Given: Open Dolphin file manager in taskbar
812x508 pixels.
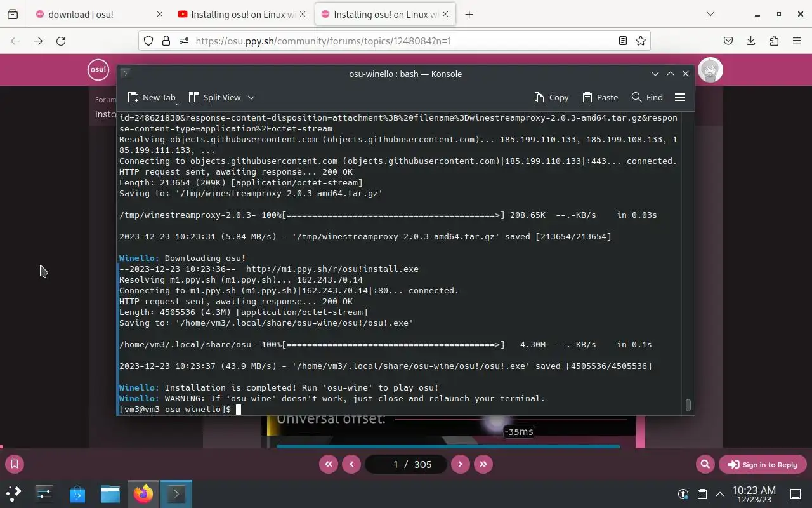Looking at the screenshot, I should pyautogui.click(x=110, y=493).
